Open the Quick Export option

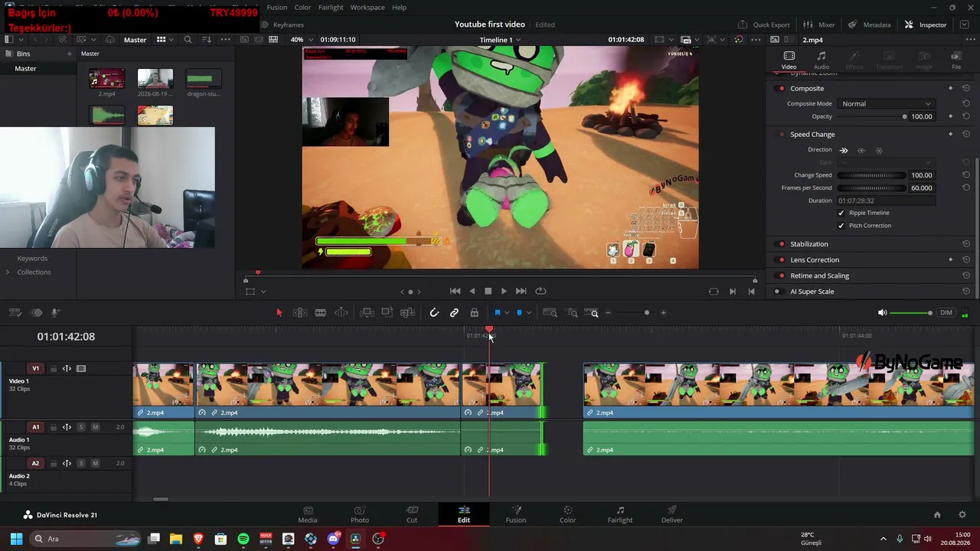(x=763, y=24)
